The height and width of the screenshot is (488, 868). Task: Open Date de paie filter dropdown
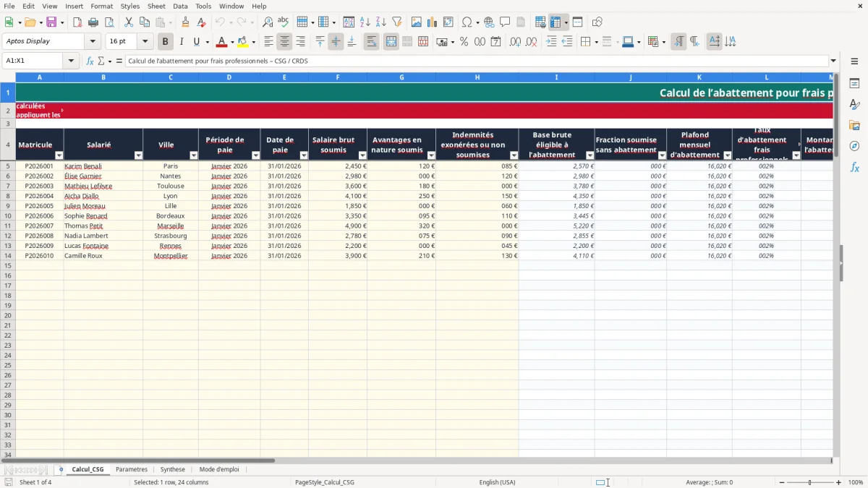[x=304, y=155]
